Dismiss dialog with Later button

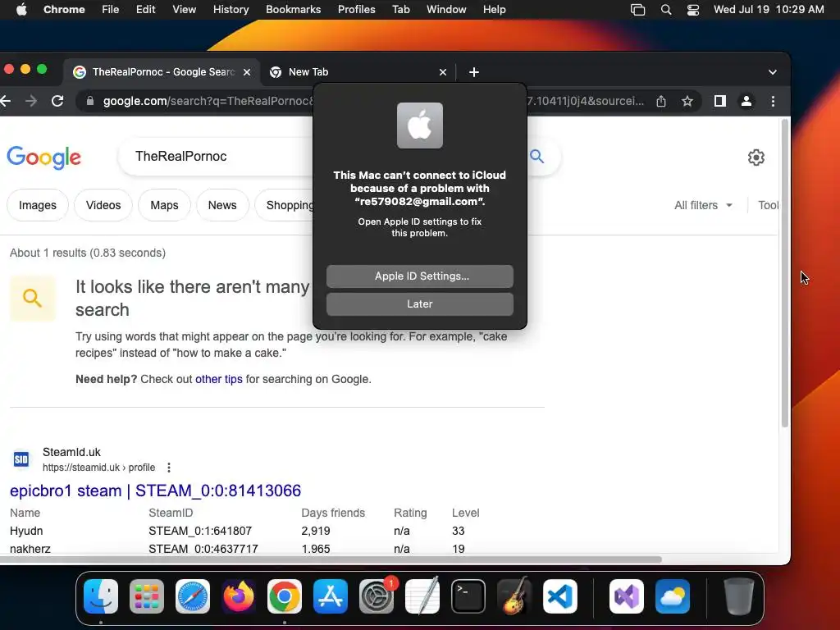pos(419,304)
